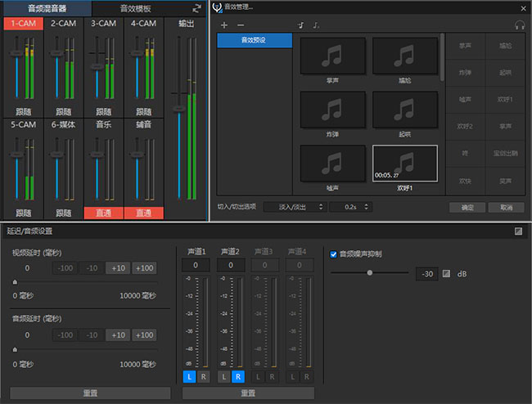Click the 宝剑出鞘 slot in the right grid
The height and width of the screenshot is (404, 532).
tap(505, 153)
